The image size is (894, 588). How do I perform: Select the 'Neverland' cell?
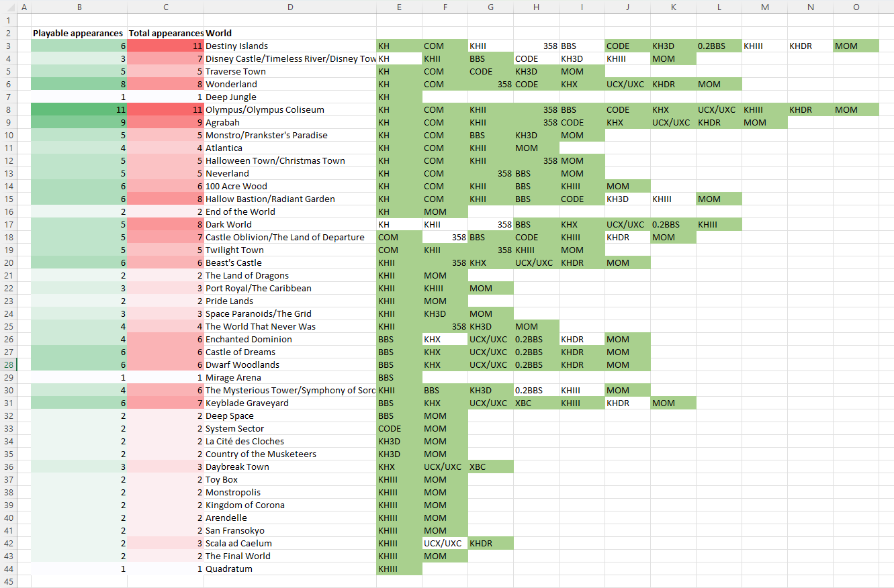[x=290, y=173]
